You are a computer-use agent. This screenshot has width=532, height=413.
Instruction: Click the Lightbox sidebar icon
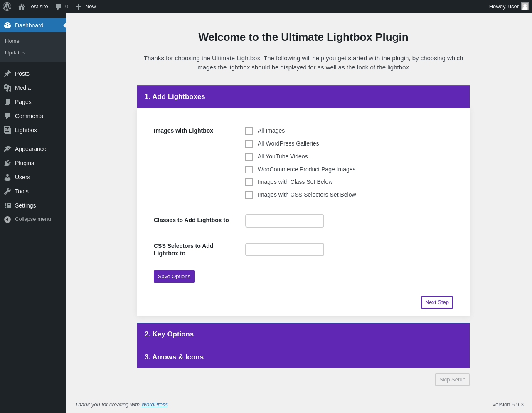[x=7, y=130]
